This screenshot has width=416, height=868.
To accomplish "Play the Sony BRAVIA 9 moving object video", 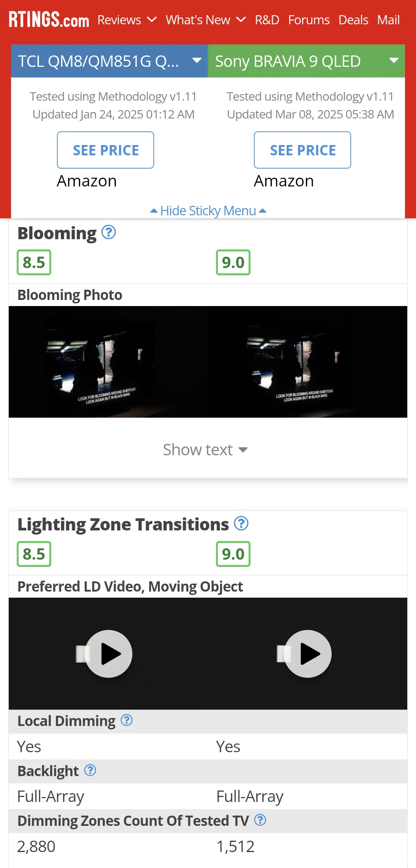I will [307, 654].
